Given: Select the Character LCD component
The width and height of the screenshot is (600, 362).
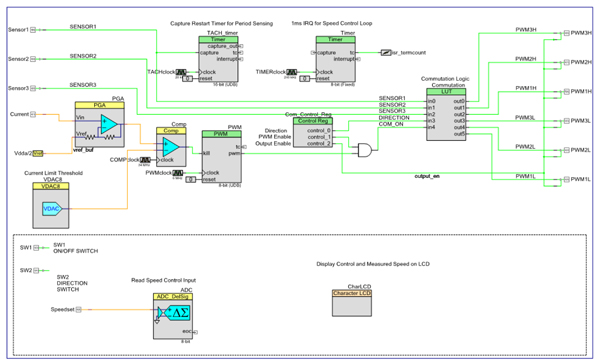Looking at the screenshot, I should tap(352, 303).
